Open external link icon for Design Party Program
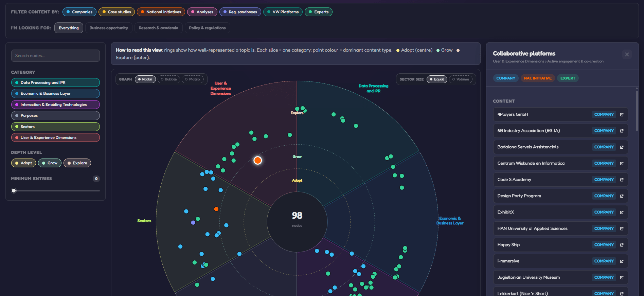The image size is (644, 296). pyautogui.click(x=622, y=196)
